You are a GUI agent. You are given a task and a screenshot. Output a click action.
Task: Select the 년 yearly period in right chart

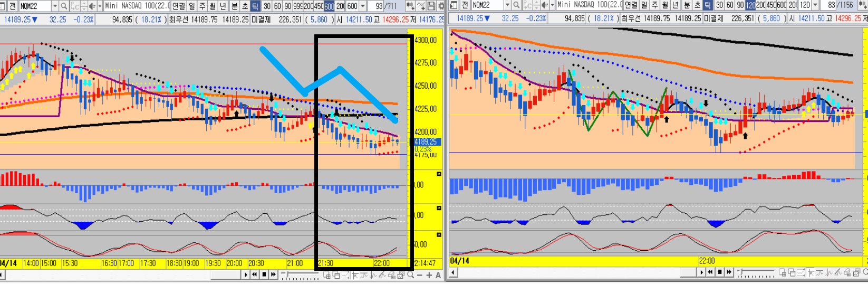point(675,6)
